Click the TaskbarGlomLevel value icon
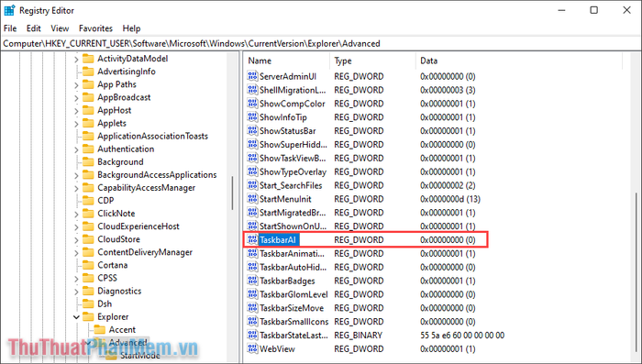This screenshot has width=642, height=364. pos(252,294)
